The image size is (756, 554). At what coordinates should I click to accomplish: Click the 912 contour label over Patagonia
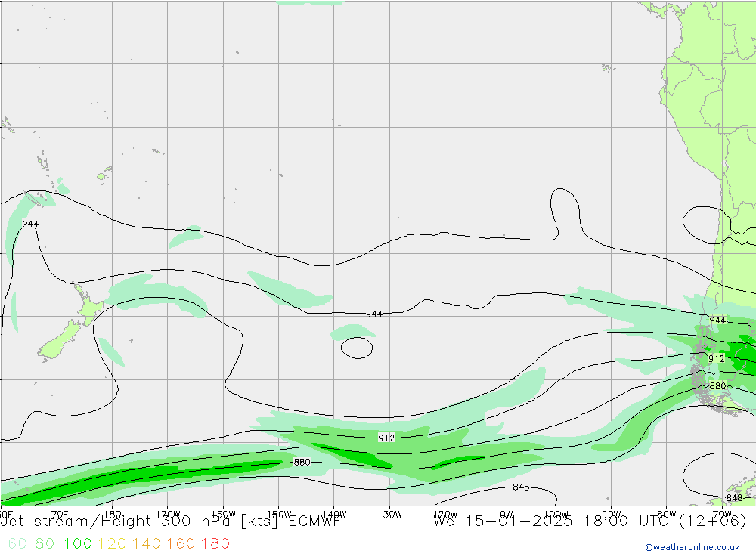(717, 359)
